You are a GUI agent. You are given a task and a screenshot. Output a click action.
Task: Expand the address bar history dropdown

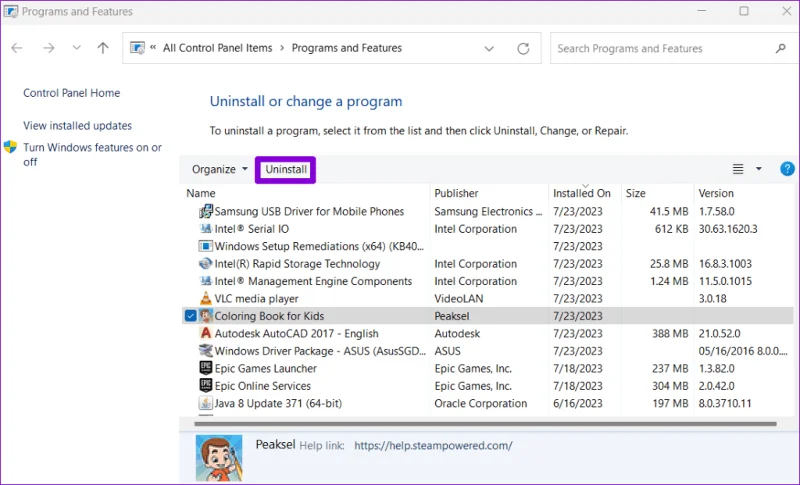coord(489,48)
